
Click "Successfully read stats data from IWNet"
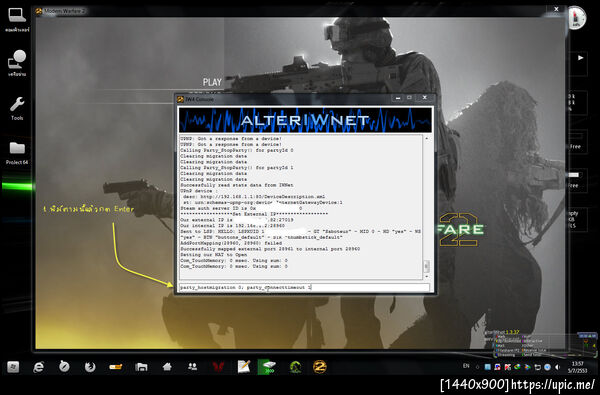point(237,185)
